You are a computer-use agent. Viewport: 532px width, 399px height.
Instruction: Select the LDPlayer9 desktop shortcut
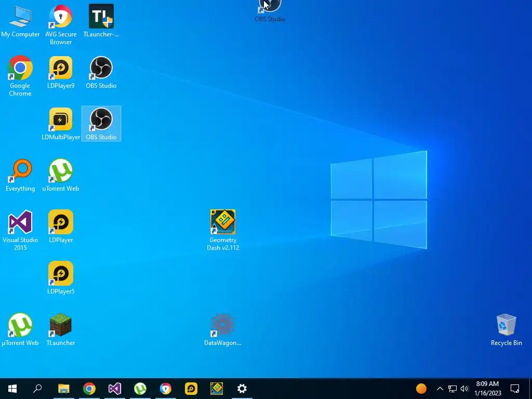click(x=61, y=72)
